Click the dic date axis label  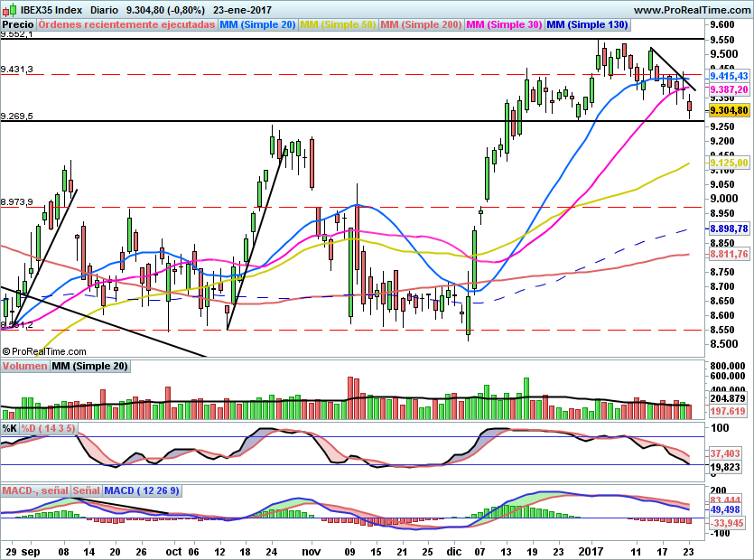coord(453,552)
